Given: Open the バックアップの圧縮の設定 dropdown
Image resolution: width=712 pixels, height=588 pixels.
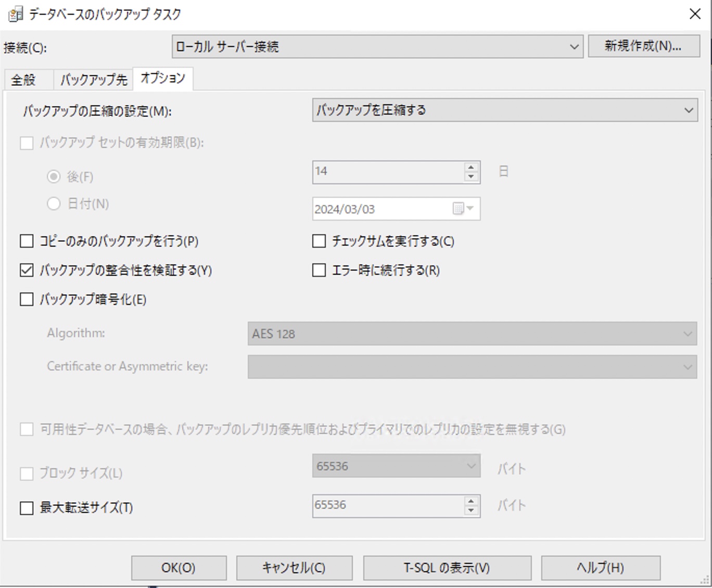Looking at the screenshot, I should [505, 110].
